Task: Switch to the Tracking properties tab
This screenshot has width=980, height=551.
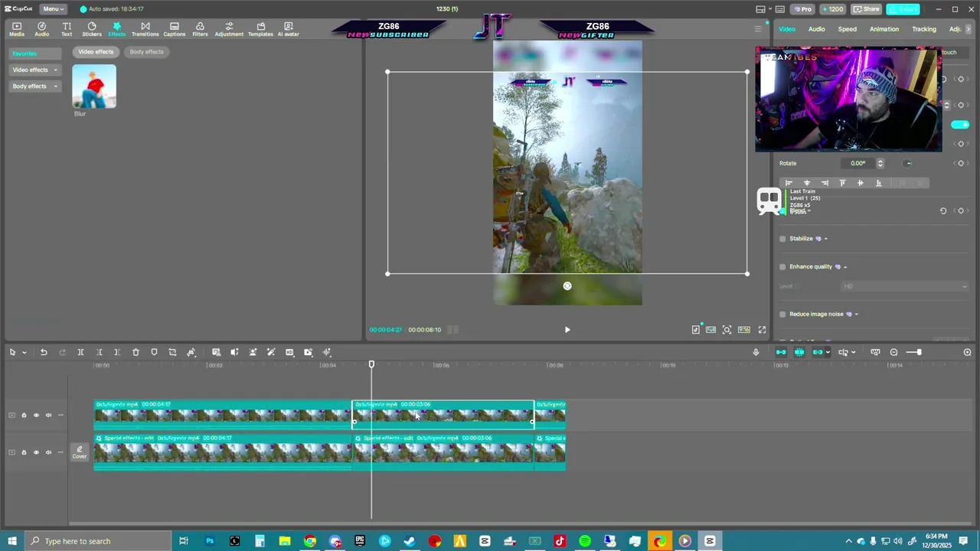Action: tap(924, 29)
